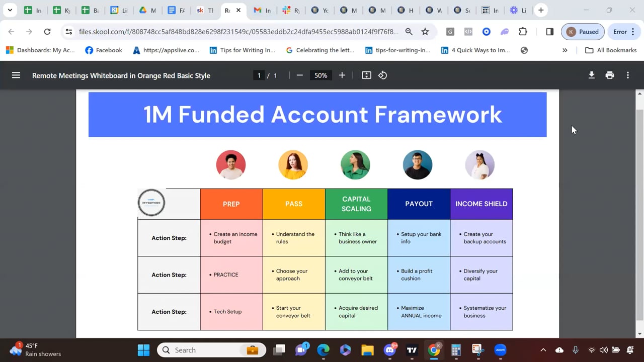
Task: Open the PDF viewer hamburger menu
Action: [16, 75]
